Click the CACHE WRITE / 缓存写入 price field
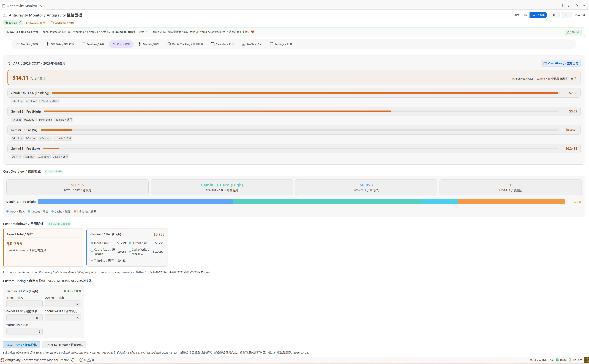The width and height of the screenshot is (589, 364). tap(63, 318)
